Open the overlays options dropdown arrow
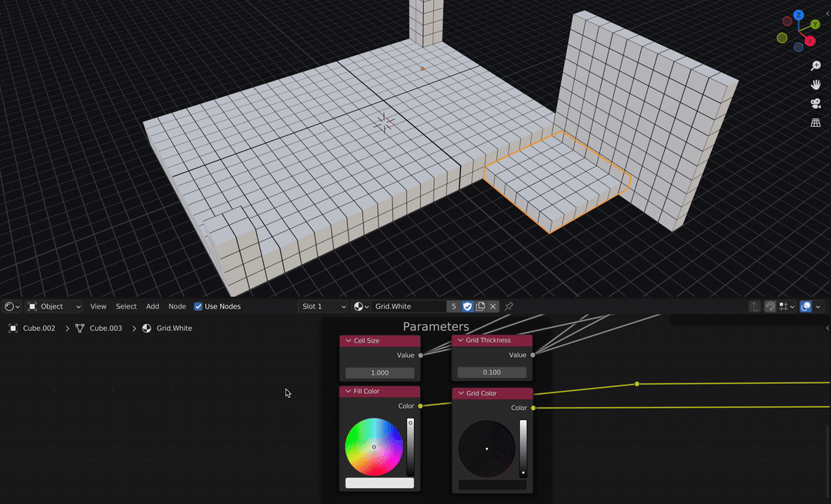Viewport: 831px width, 504px height. tap(818, 306)
